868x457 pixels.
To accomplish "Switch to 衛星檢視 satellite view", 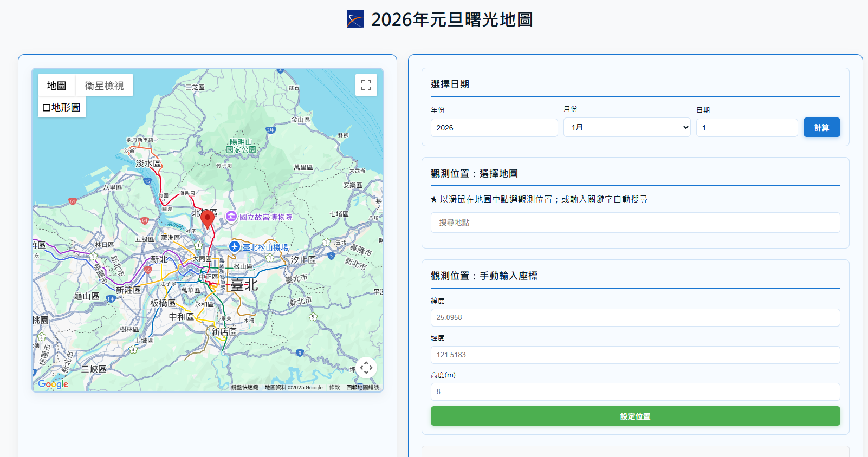I will tap(104, 86).
